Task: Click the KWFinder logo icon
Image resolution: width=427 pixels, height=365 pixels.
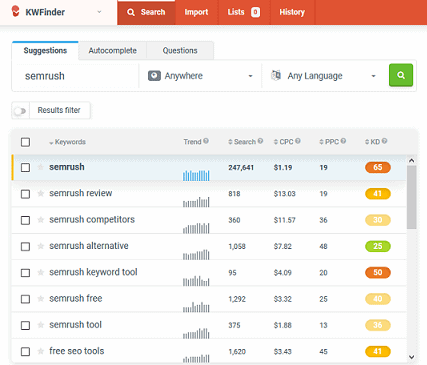Action: tap(15, 11)
